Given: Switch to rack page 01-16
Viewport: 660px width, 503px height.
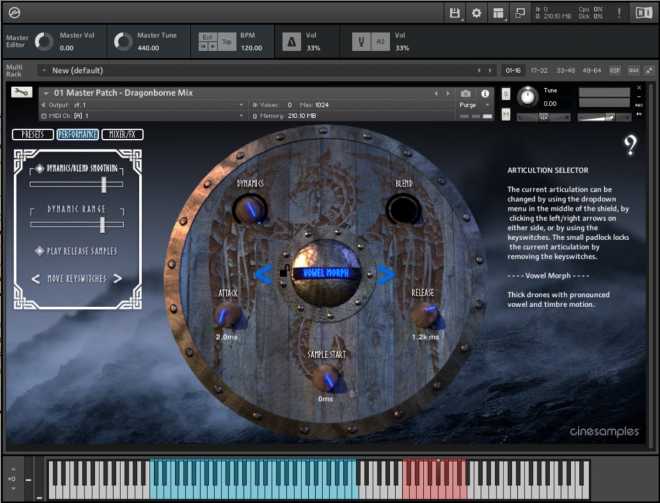Looking at the screenshot, I should pyautogui.click(x=513, y=70).
